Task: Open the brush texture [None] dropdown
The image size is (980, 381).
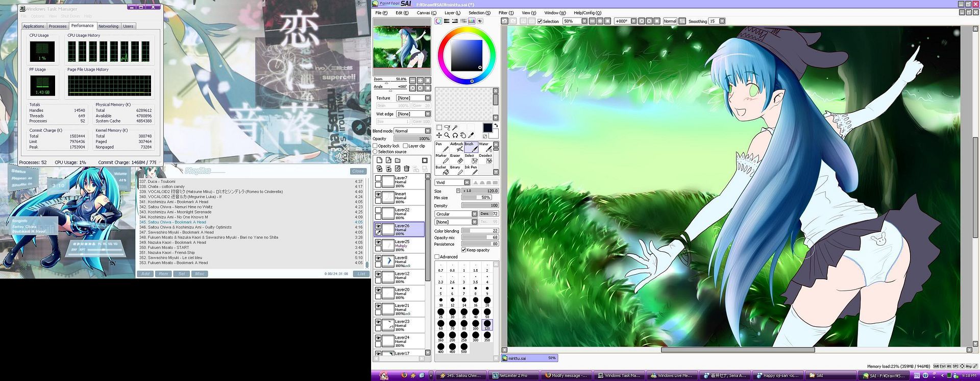Action: tap(456, 222)
